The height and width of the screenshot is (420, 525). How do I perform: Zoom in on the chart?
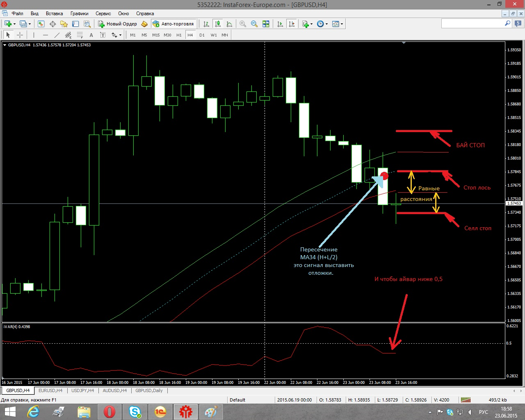coord(243,24)
